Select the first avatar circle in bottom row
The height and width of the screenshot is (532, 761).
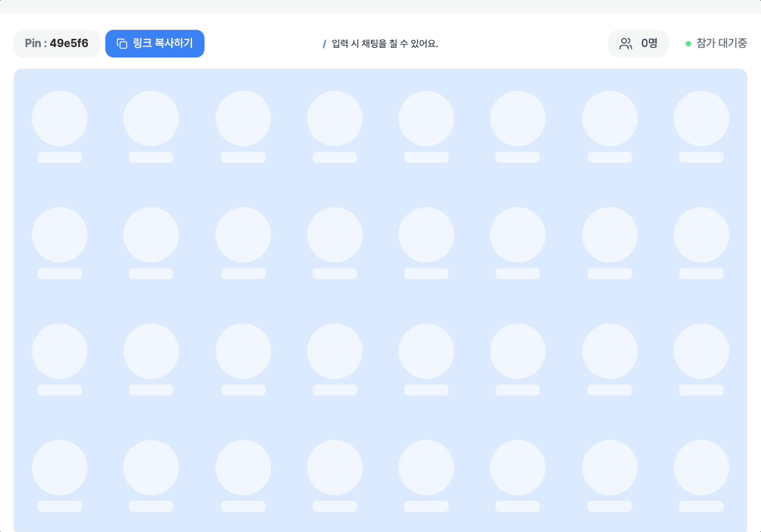60,468
